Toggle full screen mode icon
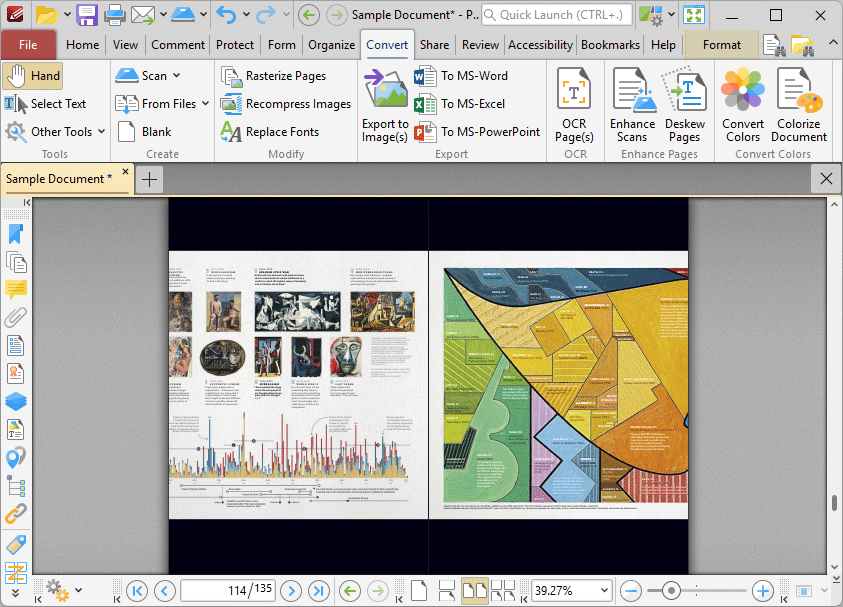Viewport: 843px width, 607px height. 694,15
